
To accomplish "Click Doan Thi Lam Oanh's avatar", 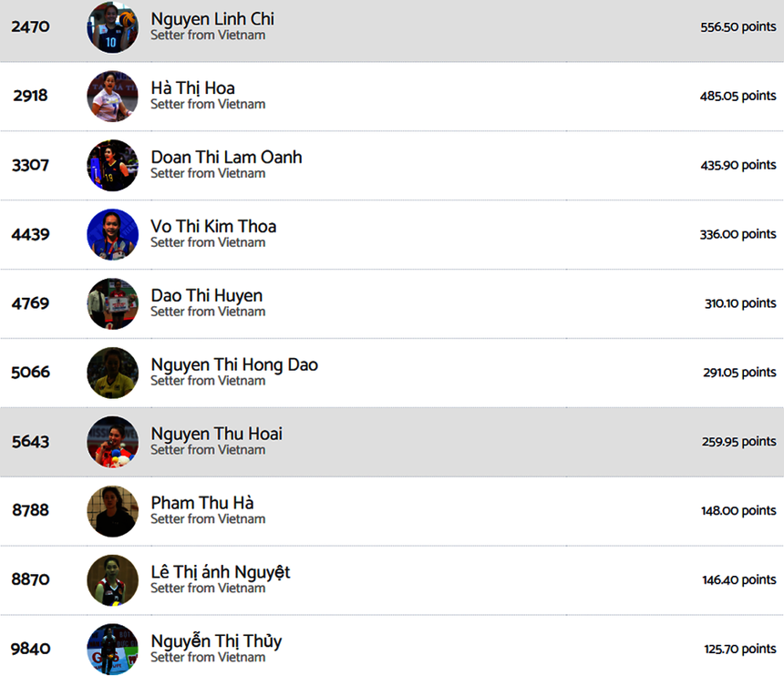I will click(112, 165).
